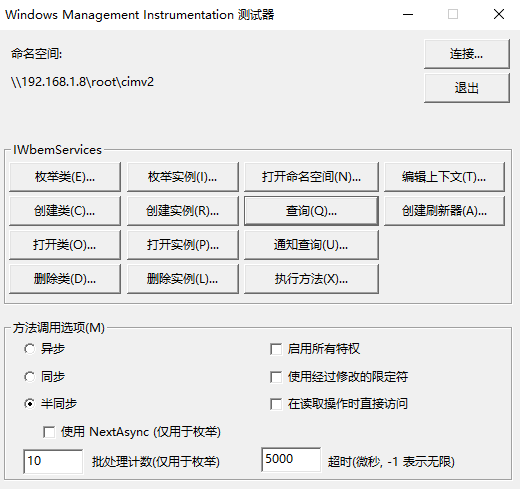Viewport: 520px width, 489px height.
Task: Focus the 超时 field showing 5000
Action: click(291, 460)
